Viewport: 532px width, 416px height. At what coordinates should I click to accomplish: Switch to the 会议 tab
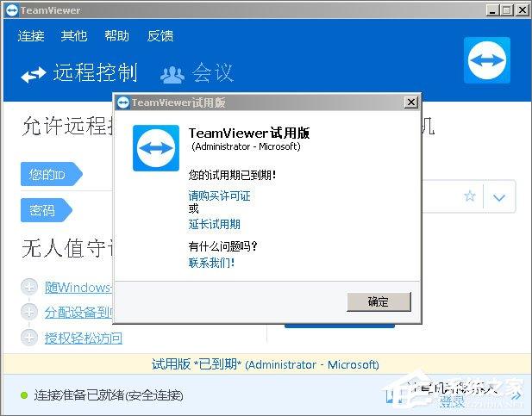[197, 73]
